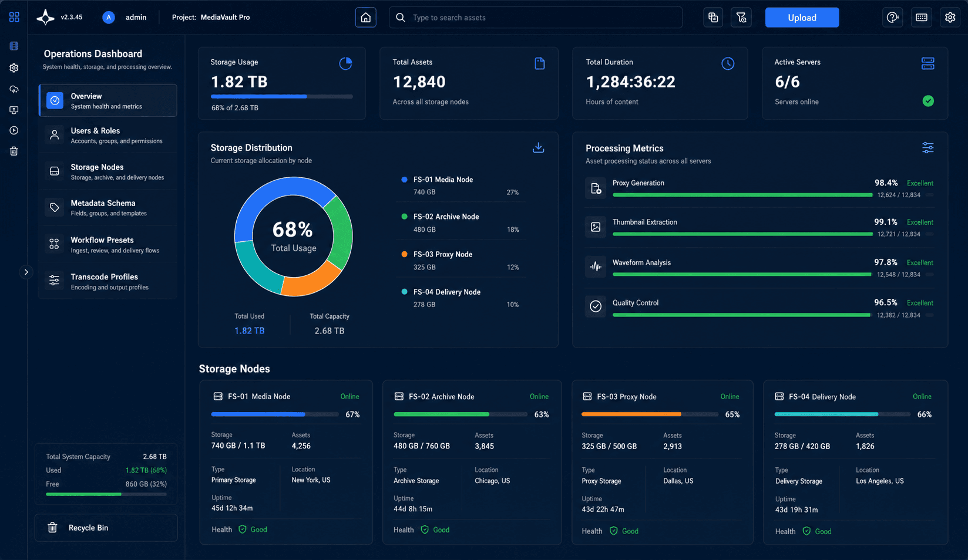Click the app logo star icon
Viewport: 968px width, 560px height.
(x=45, y=18)
